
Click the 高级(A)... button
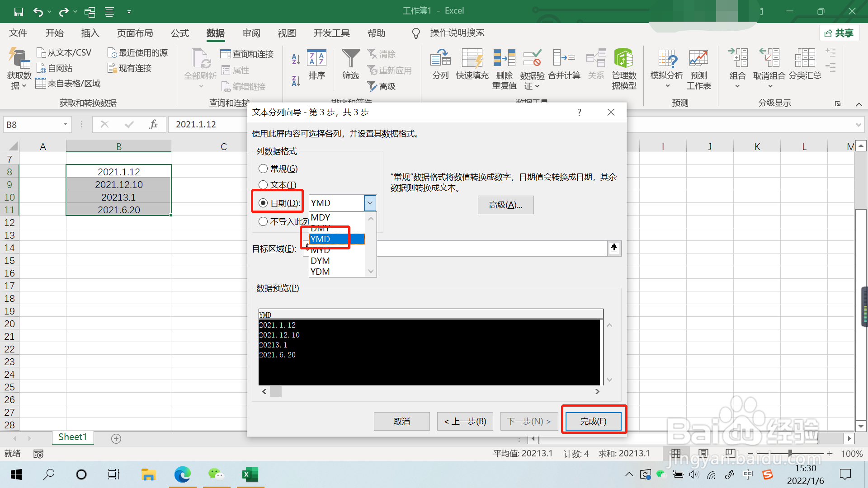point(505,205)
